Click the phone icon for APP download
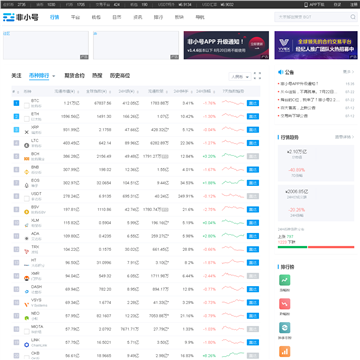The image size is (360, 360). (306, 5)
